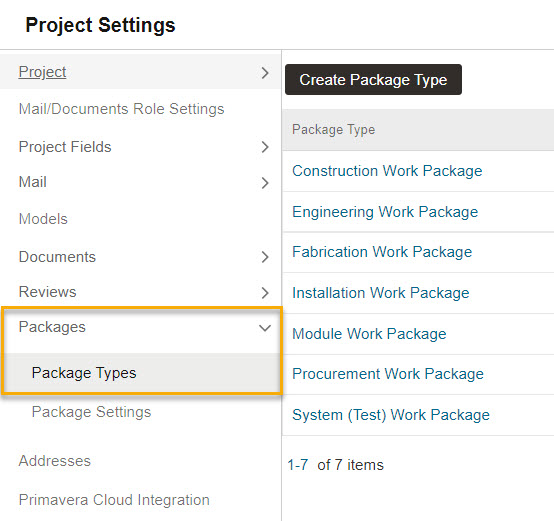The height and width of the screenshot is (521, 554).
Task: Open System (Test) Work Package link
Action: (x=391, y=415)
